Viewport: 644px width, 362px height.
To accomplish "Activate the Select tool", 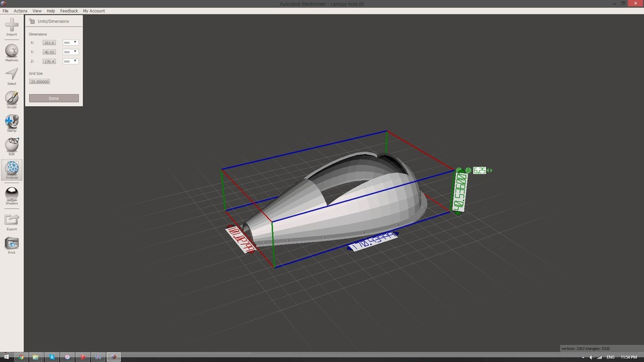I will tap(11, 74).
